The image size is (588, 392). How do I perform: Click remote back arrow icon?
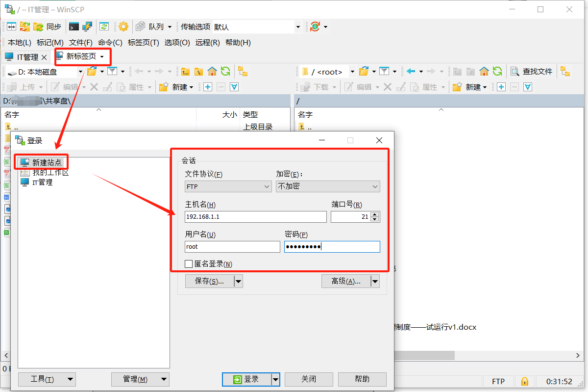(x=411, y=72)
